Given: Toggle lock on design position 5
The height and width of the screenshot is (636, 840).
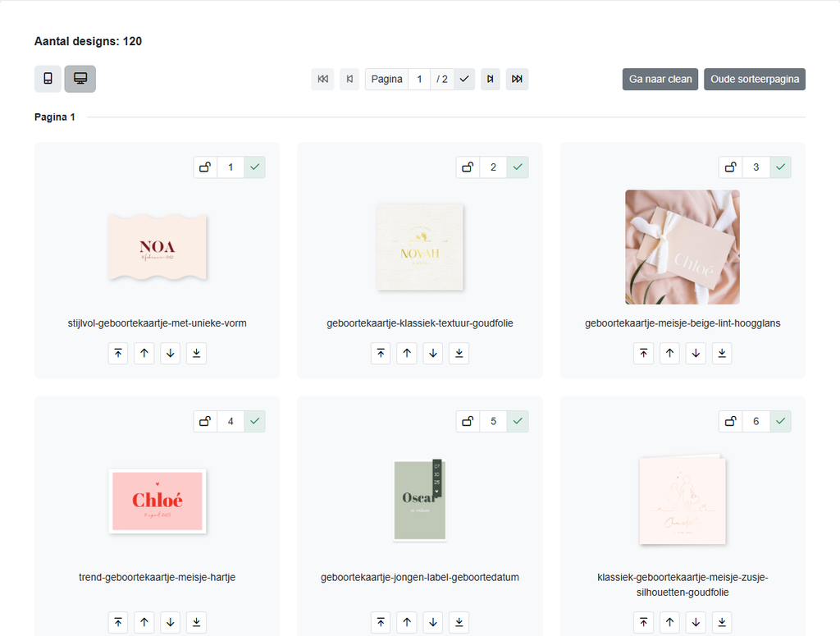Looking at the screenshot, I should 468,421.
